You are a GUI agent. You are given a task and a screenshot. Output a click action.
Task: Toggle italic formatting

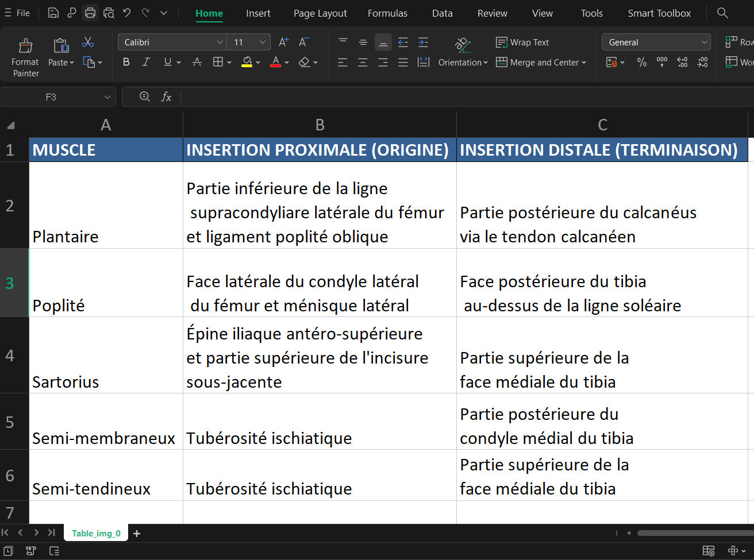click(x=146, y=62)
